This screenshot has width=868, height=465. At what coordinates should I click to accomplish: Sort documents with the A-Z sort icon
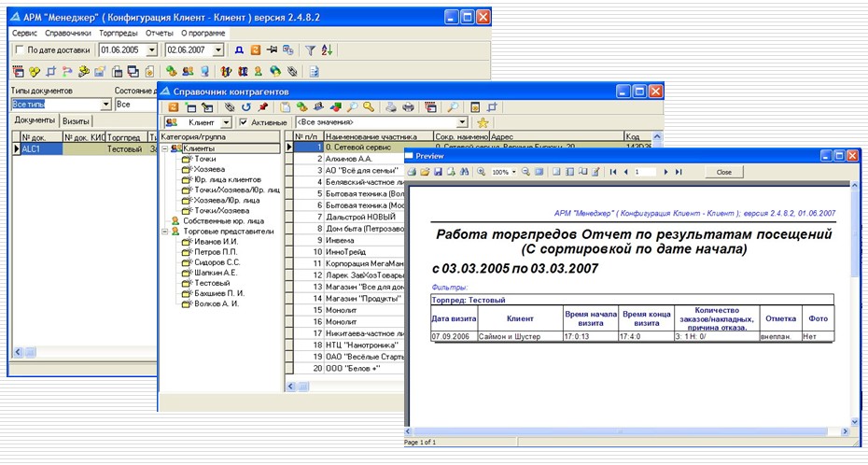[x=328, y=50]
